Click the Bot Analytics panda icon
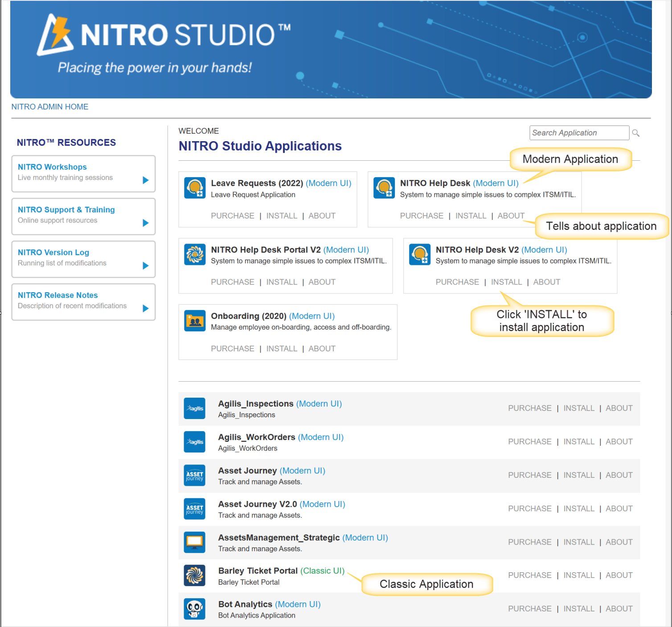 [195, 609]
